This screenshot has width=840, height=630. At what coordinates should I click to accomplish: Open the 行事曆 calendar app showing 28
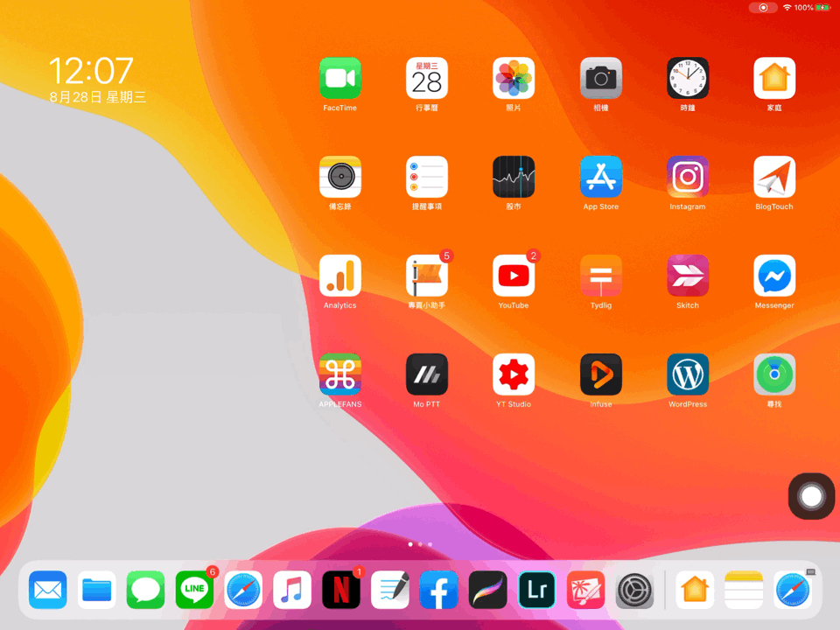click(x=426, y=78)
